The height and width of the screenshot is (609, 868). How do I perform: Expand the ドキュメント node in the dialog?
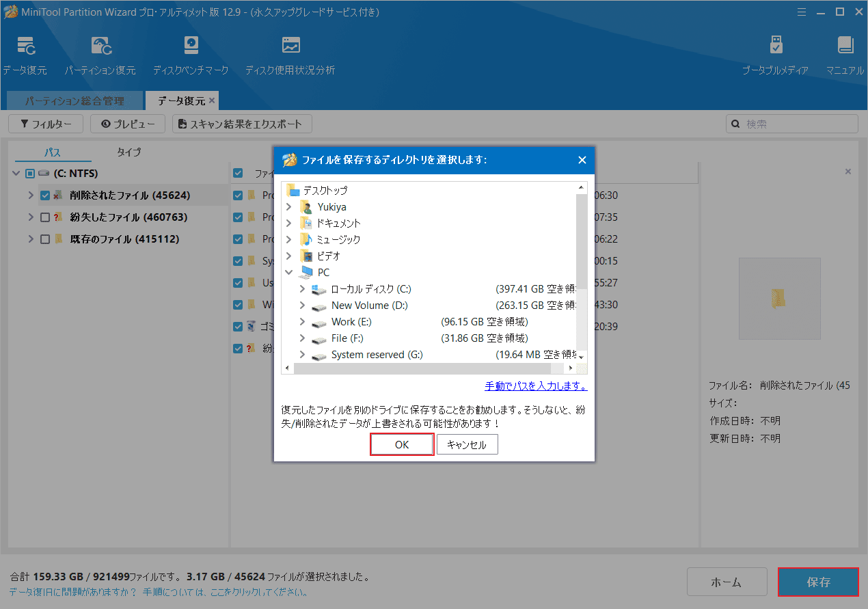pos(289,224)
